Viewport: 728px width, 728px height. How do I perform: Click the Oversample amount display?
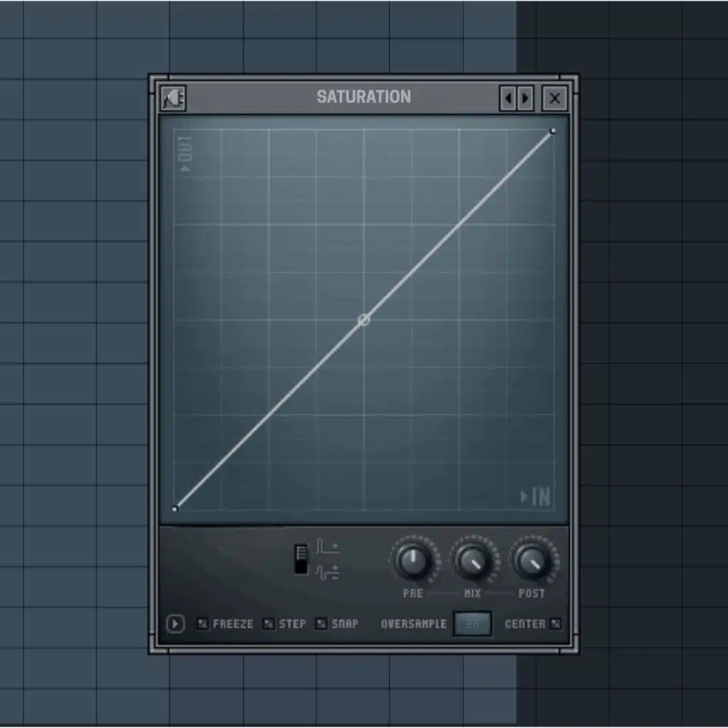coord(472,624)
